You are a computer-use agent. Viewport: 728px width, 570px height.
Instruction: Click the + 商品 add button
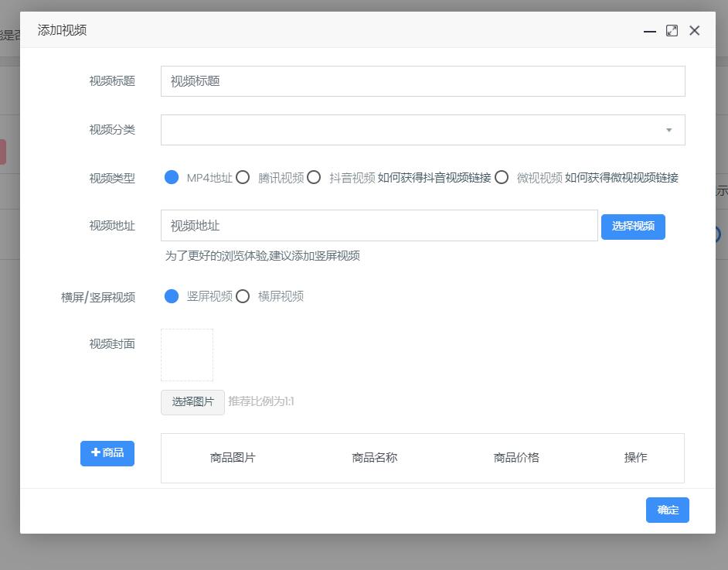click(107, 453)
